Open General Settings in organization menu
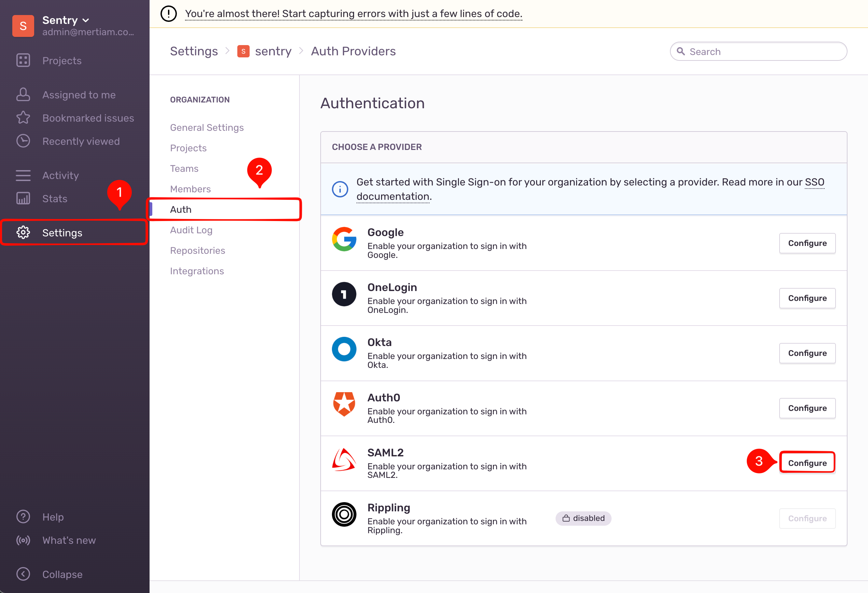 pyautogui.click(x=207, y=127)
